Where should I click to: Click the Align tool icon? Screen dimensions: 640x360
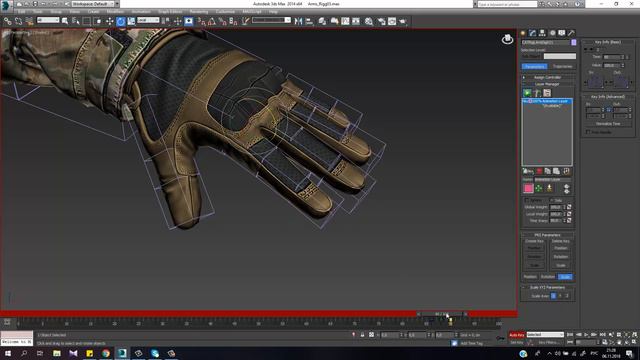309,21
